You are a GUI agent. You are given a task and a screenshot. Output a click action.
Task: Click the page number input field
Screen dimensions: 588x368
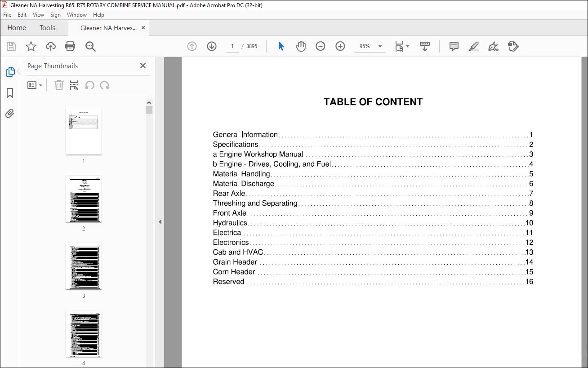point(232,46)
